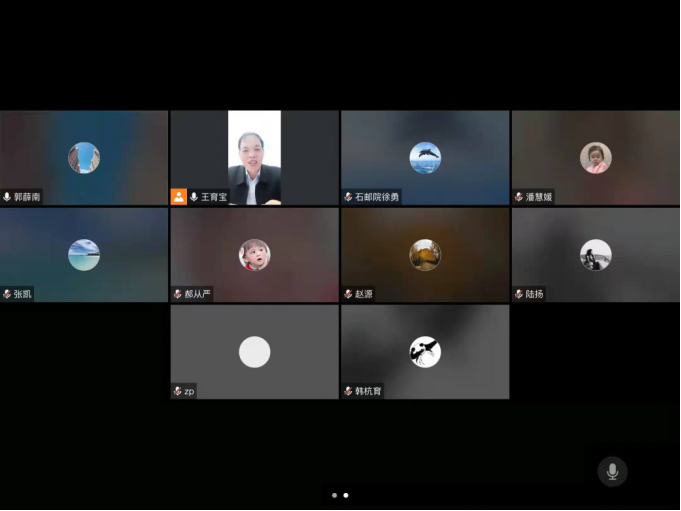
Task: Click the muted mic icon beside 韩杭育
Action: [349, 391]
